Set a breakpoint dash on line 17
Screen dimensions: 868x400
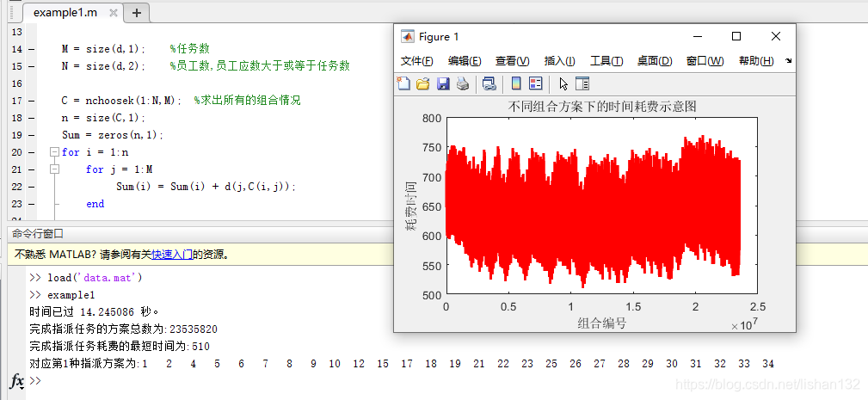(x=31, y=101)
